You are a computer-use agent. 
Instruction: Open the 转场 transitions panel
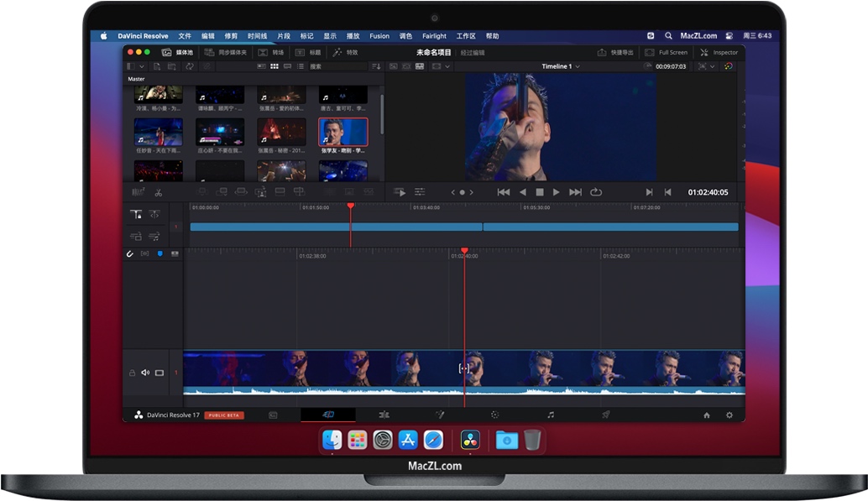271,53
